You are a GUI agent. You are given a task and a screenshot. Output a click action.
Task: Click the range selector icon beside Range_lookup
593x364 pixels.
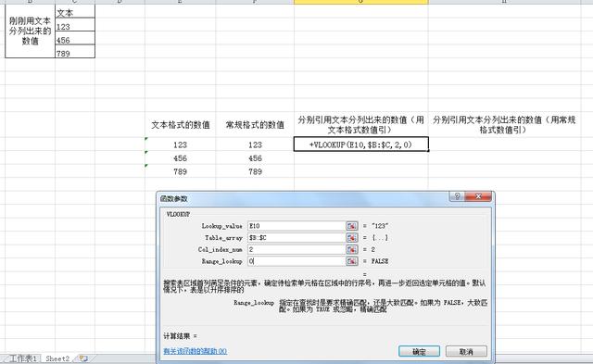(352, 261)
